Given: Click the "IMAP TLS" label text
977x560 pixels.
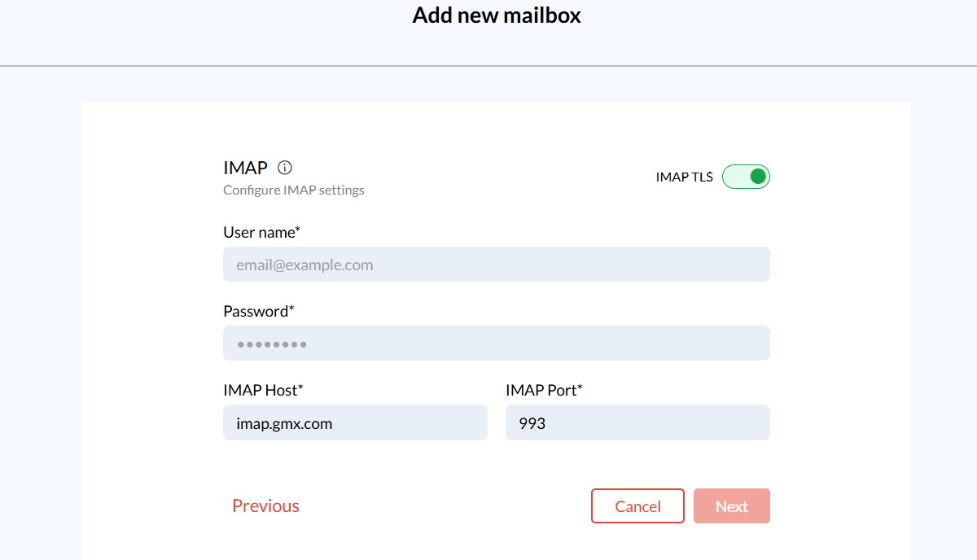Looking at the screenshot, I should pos(684,177).
